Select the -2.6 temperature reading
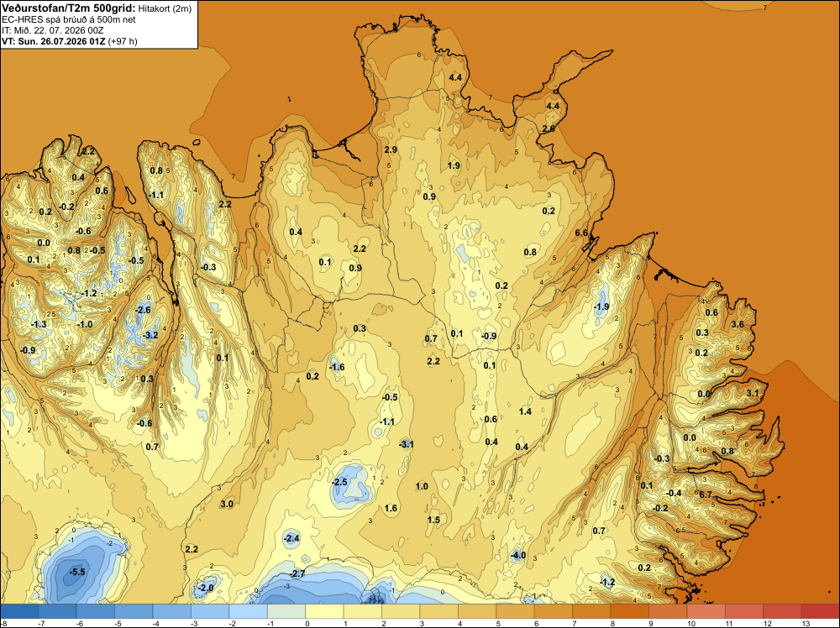This screenshot has width=840, height=628. (143, 310)
